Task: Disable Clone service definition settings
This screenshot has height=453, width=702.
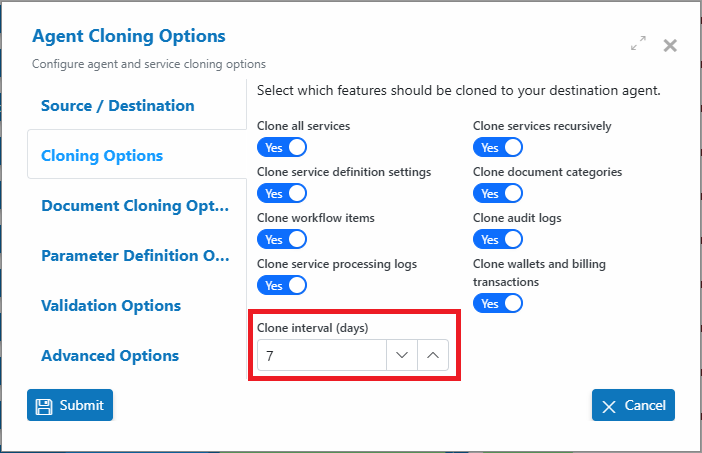Action: tap(282, 193)
